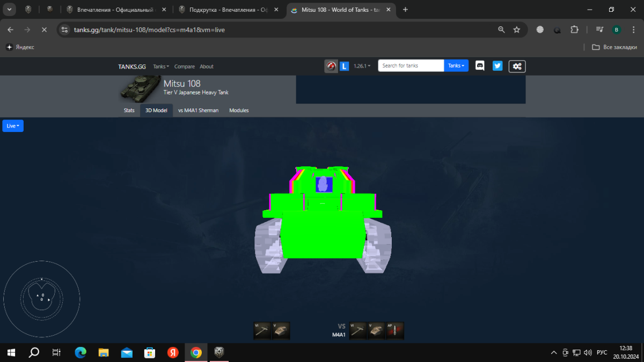Click the blue L icon
The height and width of the screenshot is (362, 644).
coord(345,66)
